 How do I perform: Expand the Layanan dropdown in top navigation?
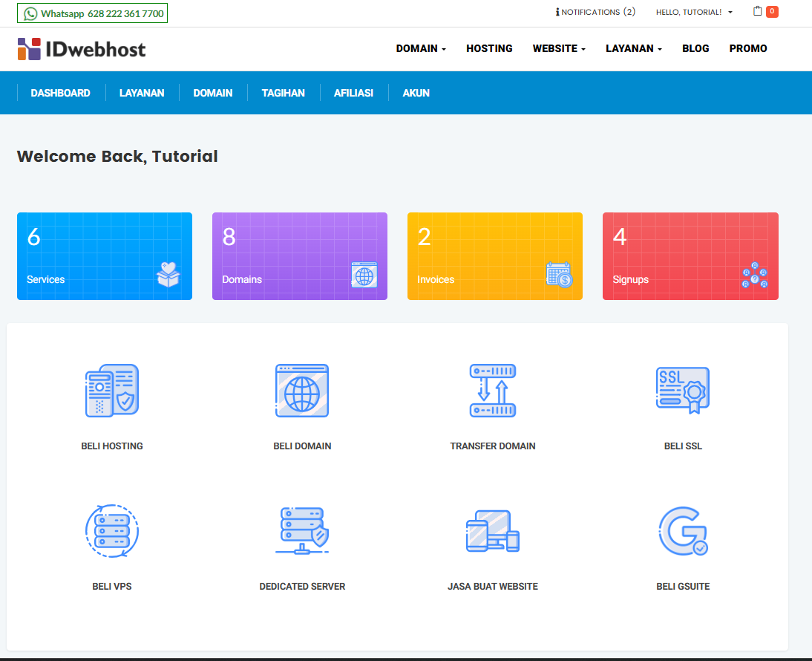(x=633, y=48)
